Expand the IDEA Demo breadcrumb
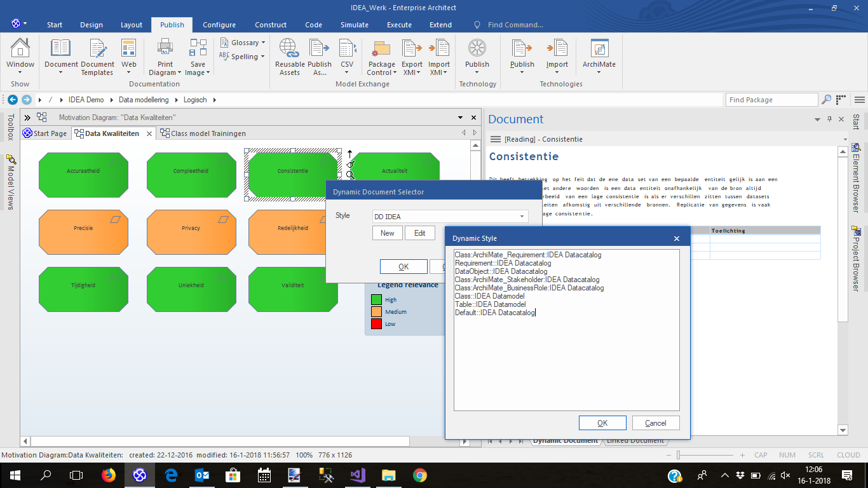Screen dimensions: 868x488 (110, 100)
